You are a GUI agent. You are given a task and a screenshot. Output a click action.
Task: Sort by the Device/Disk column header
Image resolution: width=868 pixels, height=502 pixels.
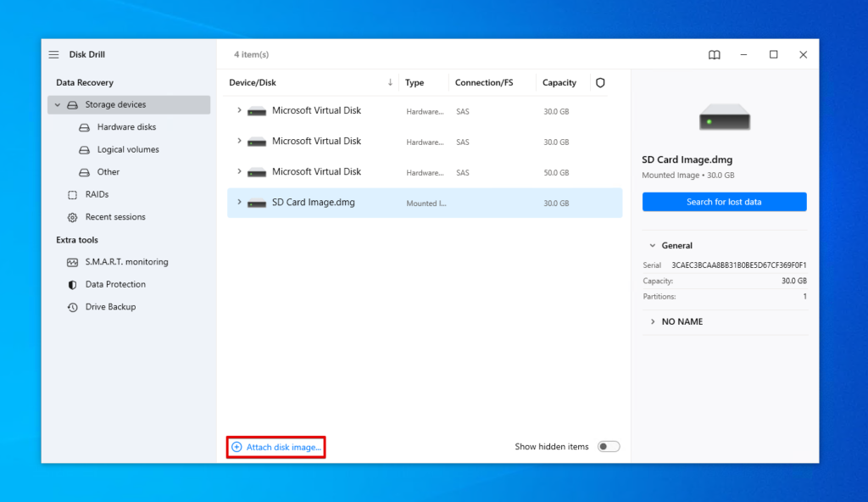[x=253, y=83]
